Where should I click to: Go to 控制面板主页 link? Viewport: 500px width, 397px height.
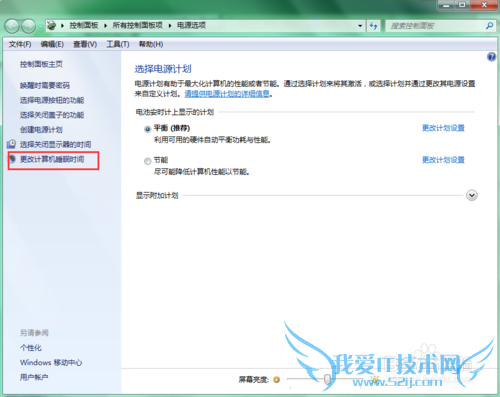41,64
